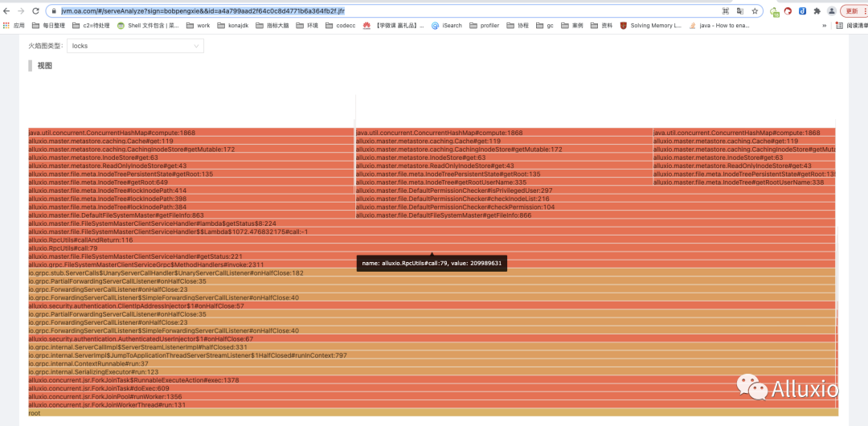This screenshot has height=426, width=868.
Task: Click DefaultFileSystemMaster#getFileInfo:866 frame
Action: 596,215
